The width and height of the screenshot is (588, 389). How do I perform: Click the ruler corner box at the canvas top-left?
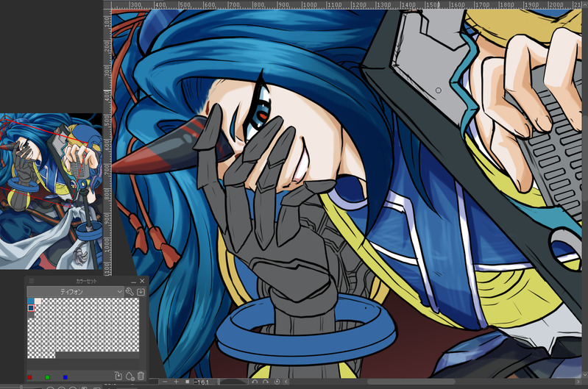point(107,5)
